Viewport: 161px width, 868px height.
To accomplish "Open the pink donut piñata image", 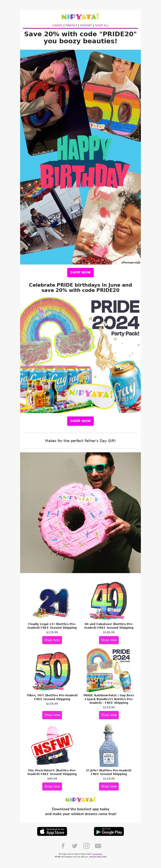I will point(80,513).
